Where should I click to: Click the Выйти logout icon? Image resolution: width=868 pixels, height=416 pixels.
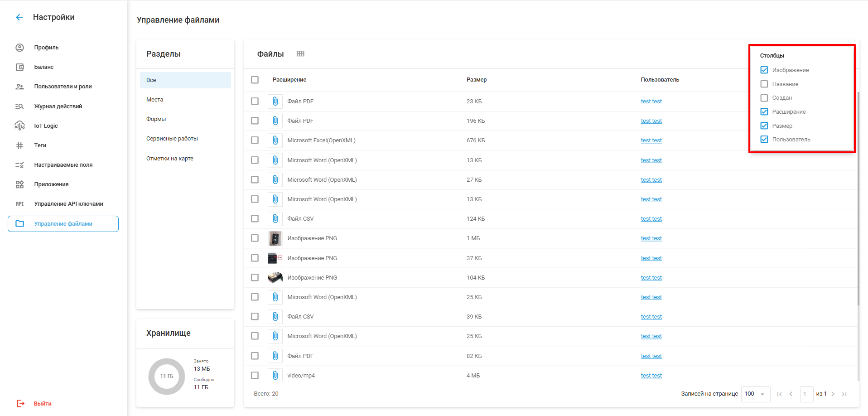[x=20, y=403]
